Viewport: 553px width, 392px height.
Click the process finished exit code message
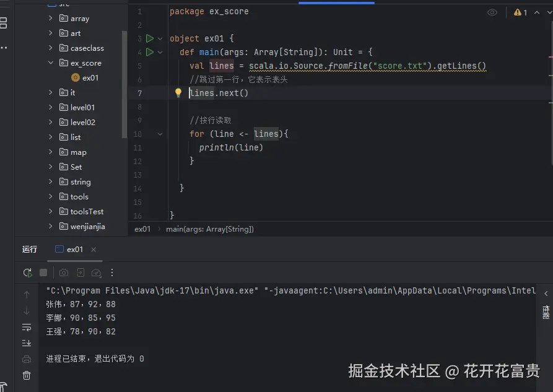[95, 359]
